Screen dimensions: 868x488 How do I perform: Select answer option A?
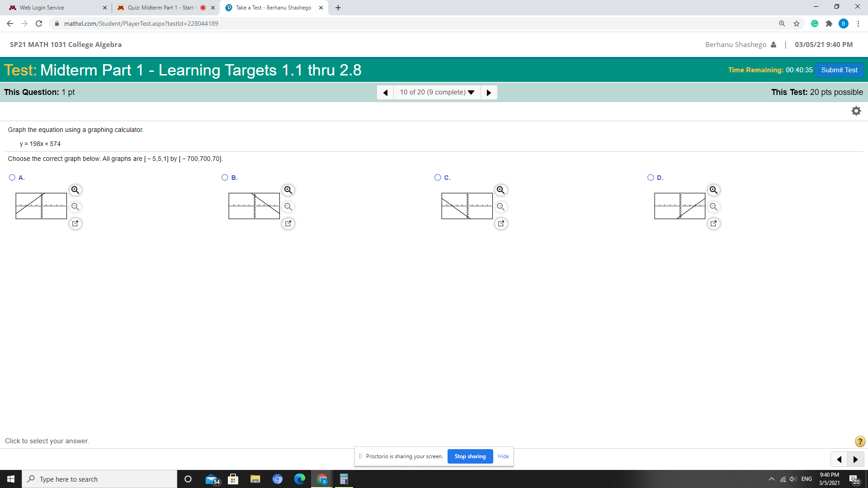[x=12, y=178]
